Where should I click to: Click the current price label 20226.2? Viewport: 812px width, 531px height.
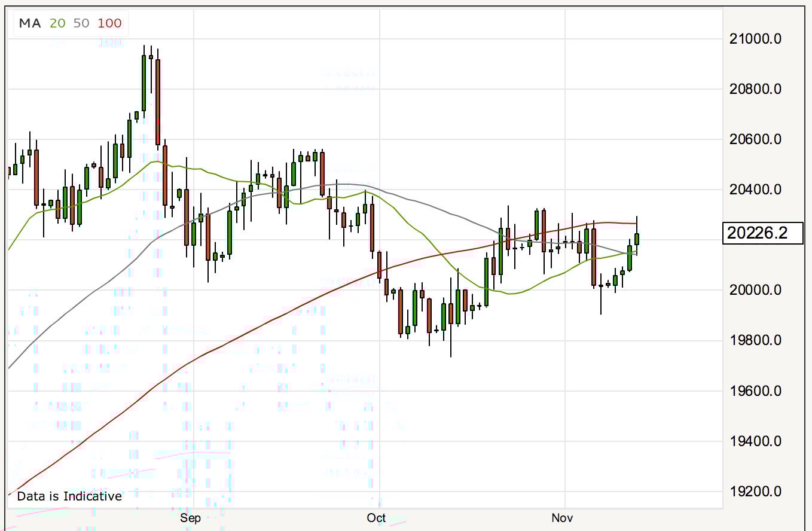pos(762,233)
